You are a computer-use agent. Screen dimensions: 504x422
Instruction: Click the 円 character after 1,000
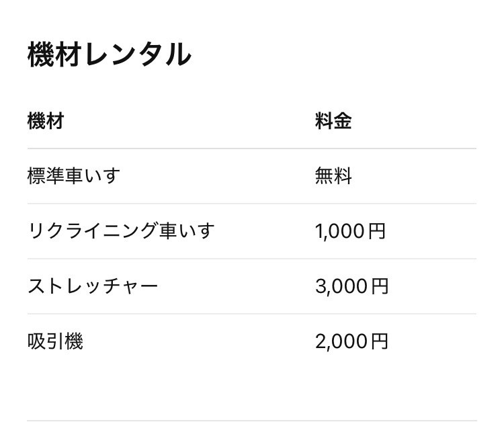coord(378,232)
